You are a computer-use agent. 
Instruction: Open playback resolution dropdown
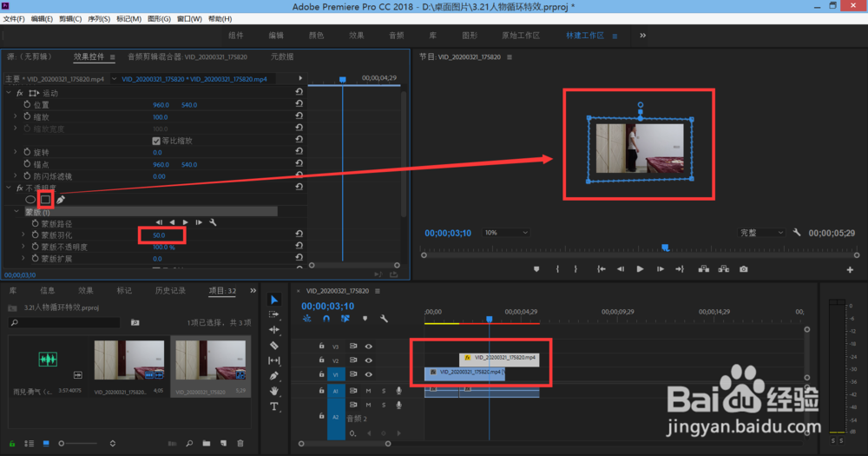point(762,233)
